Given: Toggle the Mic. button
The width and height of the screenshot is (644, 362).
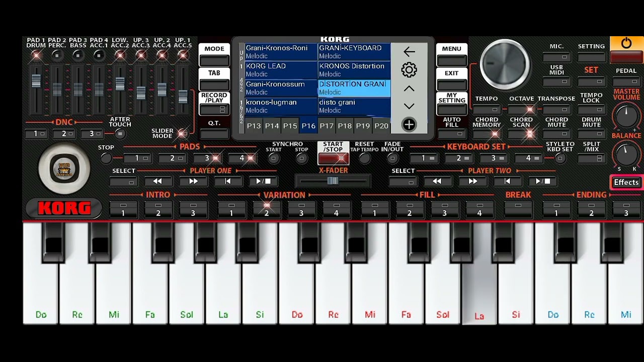Looking at the screenshot, I should (556, 57).
